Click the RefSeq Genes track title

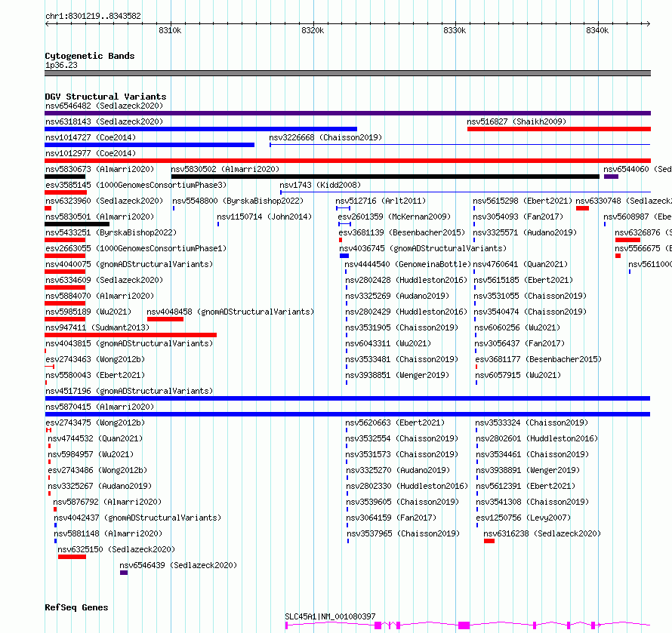click(x=76, y=608)
